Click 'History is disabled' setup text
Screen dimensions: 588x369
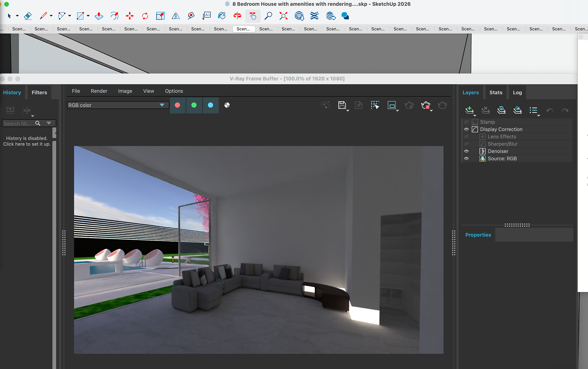coord(27,141)
